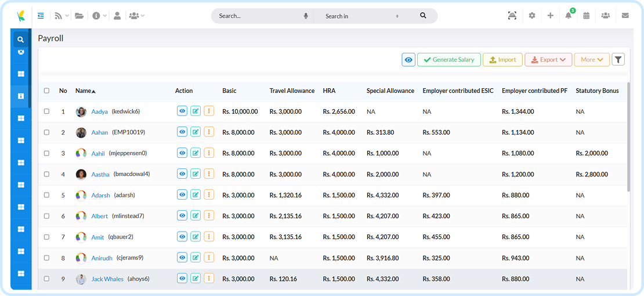Open the mail envelope icon
The height and width of the screenshot is (296, 644).
click(625, 16)
